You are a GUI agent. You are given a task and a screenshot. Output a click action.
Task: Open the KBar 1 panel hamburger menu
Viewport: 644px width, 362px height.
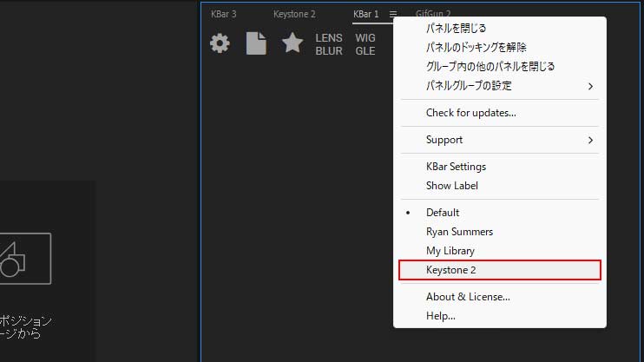[393, 15]
